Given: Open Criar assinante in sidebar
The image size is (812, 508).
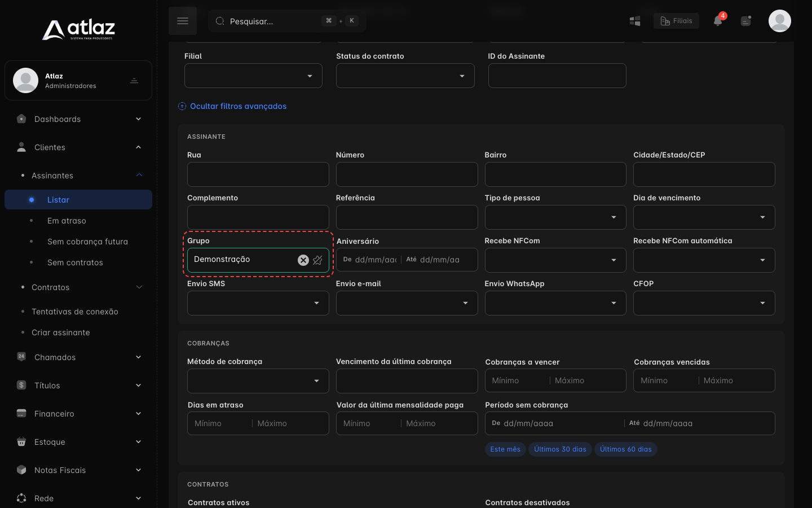Looking at the screenshot, I should click(61, 332).
